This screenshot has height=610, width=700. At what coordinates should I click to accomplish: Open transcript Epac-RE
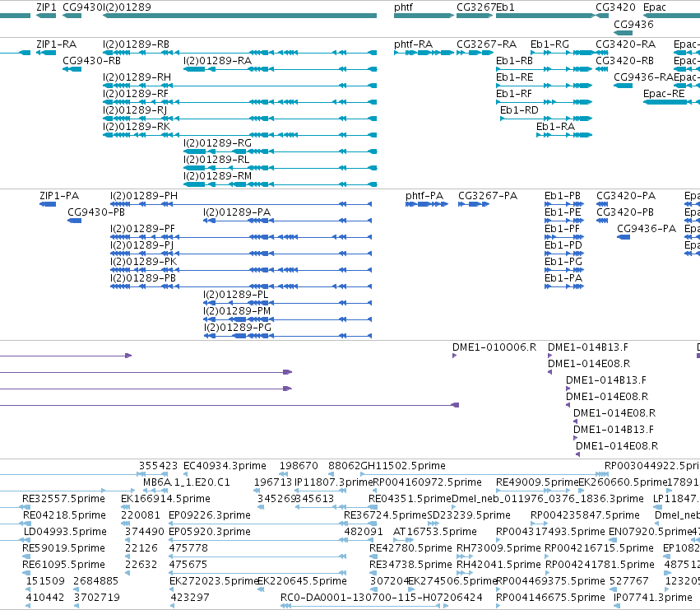coord(664,94)
